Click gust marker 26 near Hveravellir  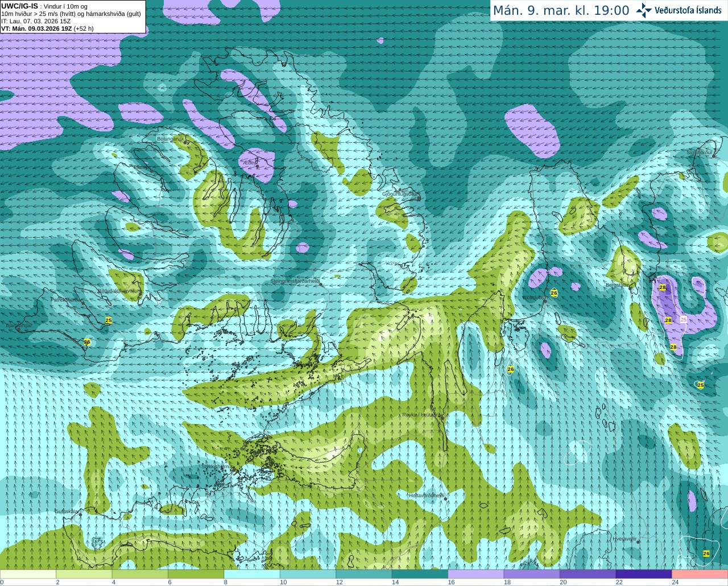click(706, 554)
